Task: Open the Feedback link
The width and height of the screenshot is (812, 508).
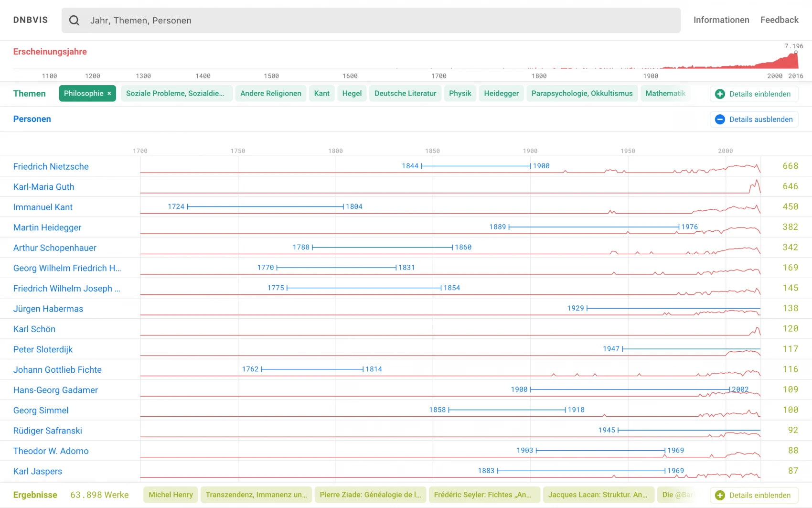Action: click(x=779, y=20)
